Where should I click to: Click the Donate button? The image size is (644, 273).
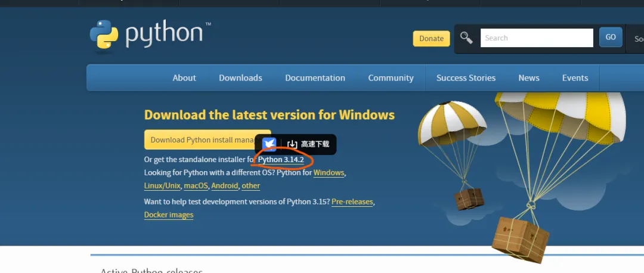coord(431,39)
